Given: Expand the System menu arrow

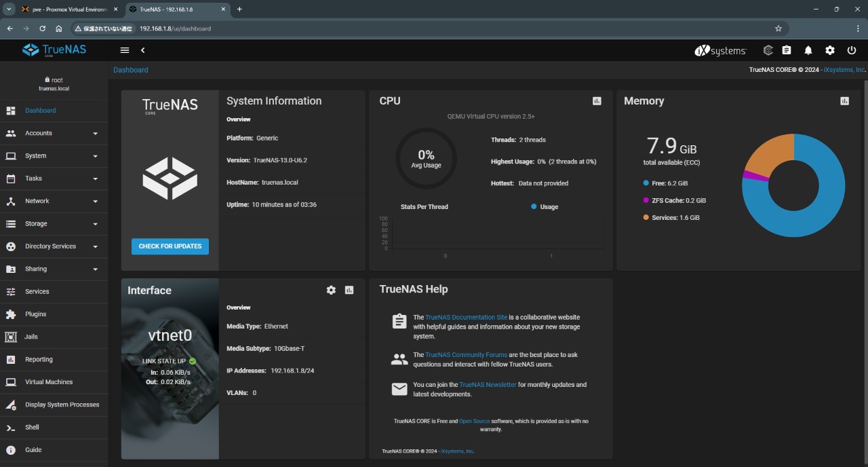Looking at the screenshot, I should coord(96,156).
